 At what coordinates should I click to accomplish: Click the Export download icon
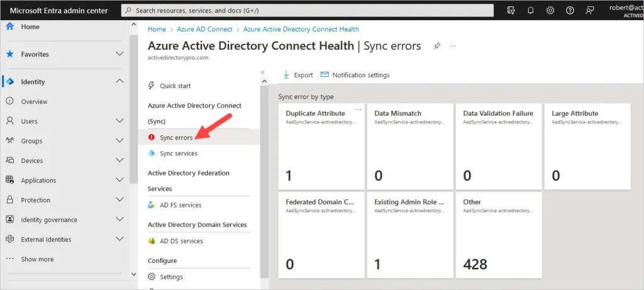coord(286,75)
